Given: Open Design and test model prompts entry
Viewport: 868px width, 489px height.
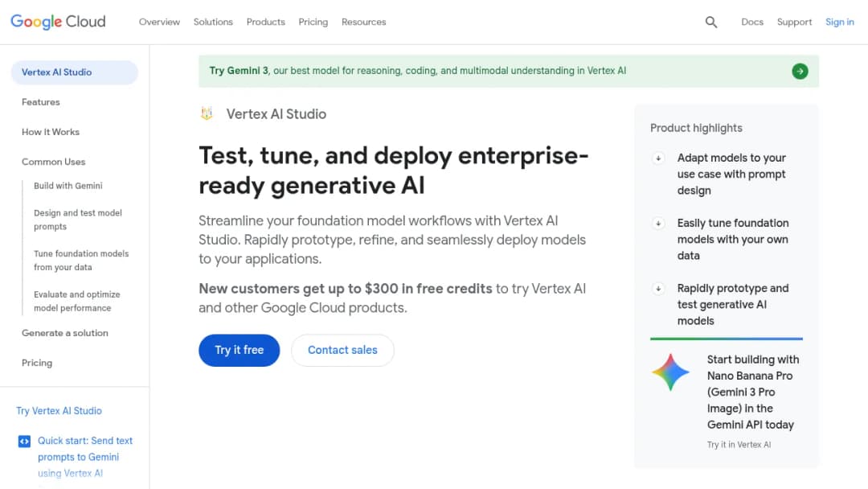Looking at the screenshot, I should click(x=78, y=220).
